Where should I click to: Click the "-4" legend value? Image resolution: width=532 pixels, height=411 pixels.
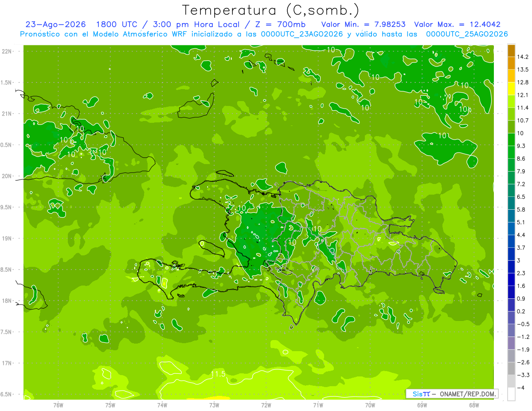[521, 388]
